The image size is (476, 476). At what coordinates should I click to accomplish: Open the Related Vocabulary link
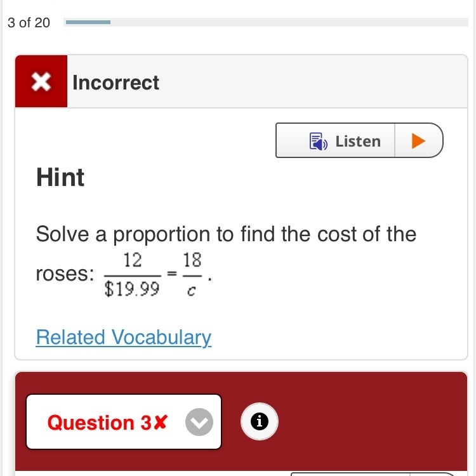point(124,337)
